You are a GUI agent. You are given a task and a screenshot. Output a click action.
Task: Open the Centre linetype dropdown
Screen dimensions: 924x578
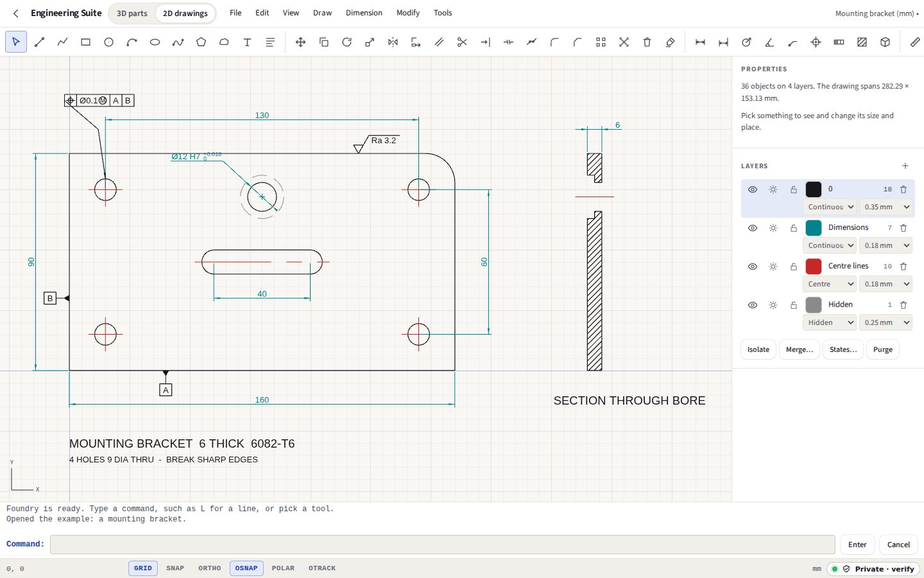tap(830, 284)
